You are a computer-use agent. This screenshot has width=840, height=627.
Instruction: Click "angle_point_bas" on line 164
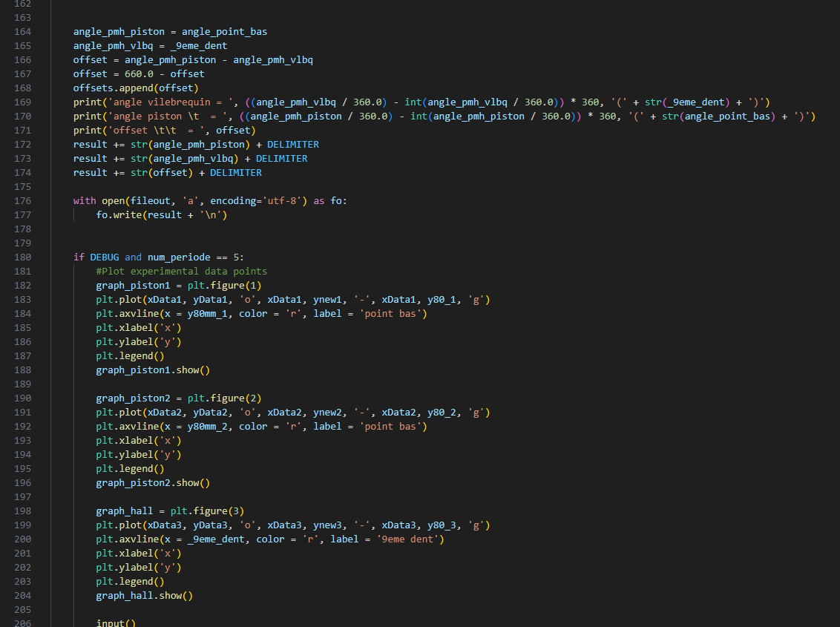(x=224, y=32)
